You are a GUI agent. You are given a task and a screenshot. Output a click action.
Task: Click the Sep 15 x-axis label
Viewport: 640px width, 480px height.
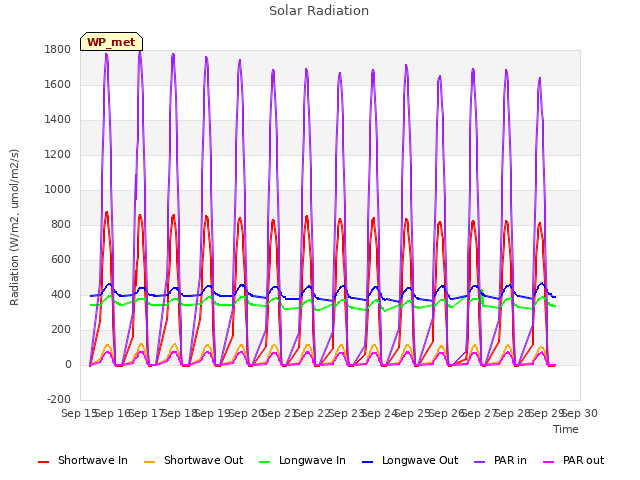[x=79, y=413]
